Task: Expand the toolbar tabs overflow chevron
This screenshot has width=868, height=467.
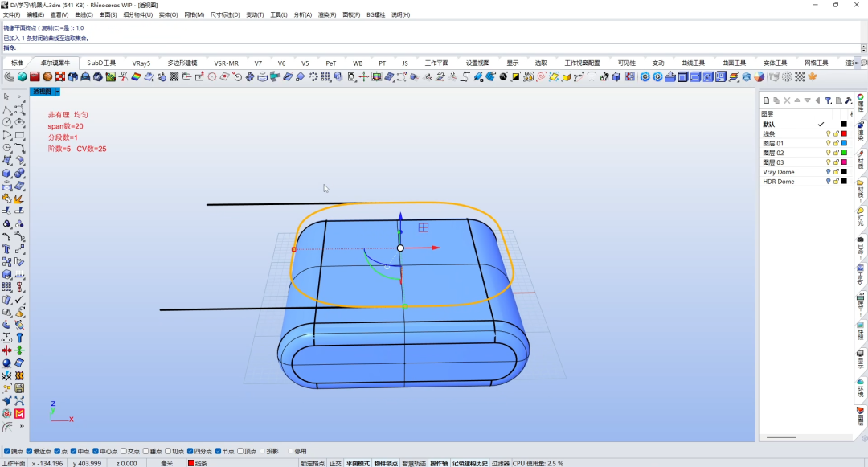Action: tap(858, 63)
